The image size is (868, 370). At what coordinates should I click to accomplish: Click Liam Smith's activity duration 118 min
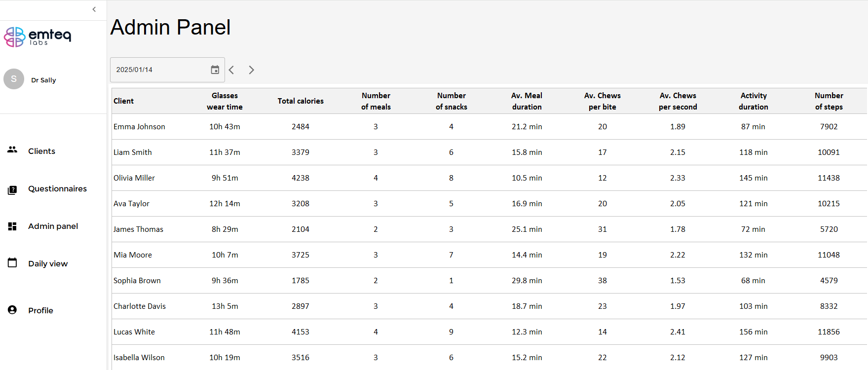coord(754,152)
